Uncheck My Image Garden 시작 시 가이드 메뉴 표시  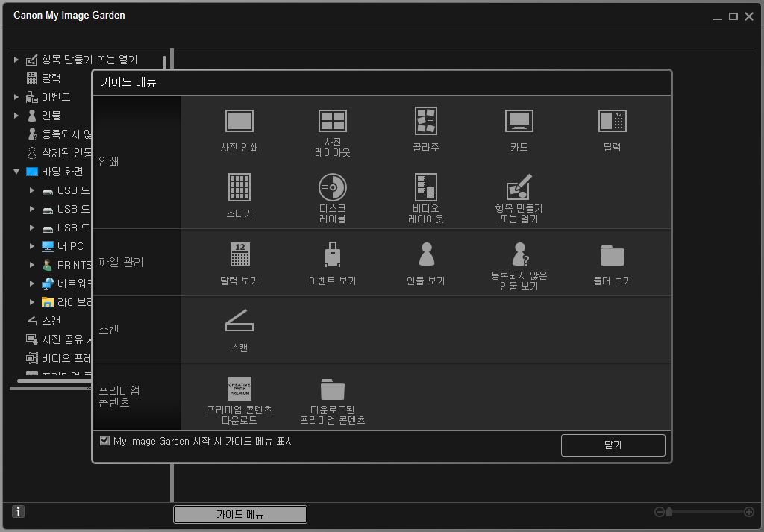coord(104,440)
